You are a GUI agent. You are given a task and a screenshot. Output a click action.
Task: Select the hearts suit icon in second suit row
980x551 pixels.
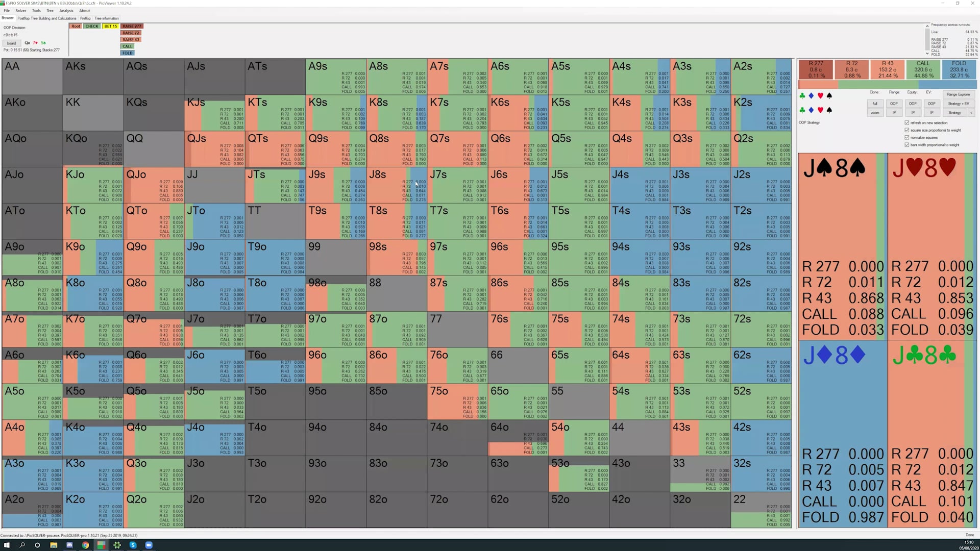[820, 110]
